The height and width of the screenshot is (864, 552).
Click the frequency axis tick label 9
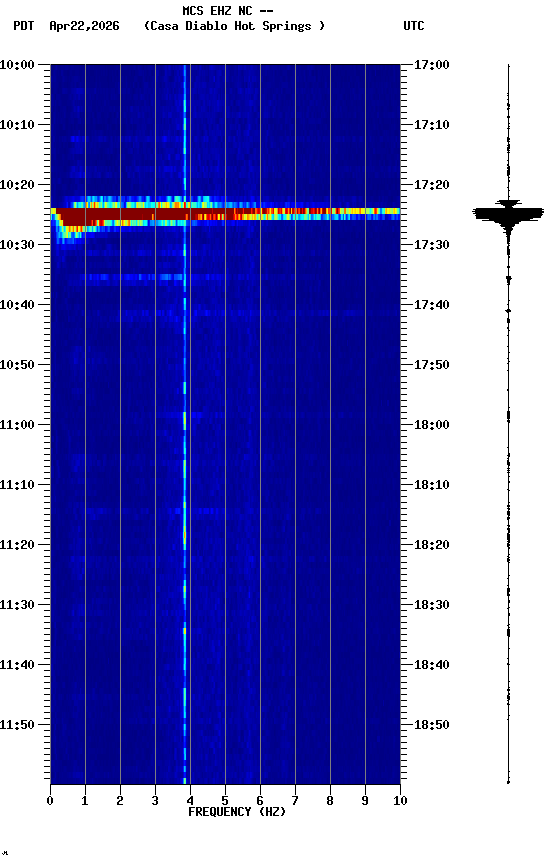[x=365, y=801]
